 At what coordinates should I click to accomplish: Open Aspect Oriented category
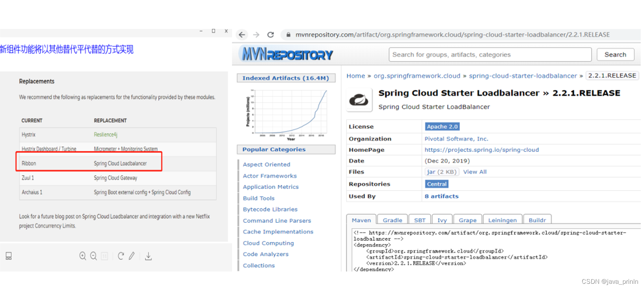(266, 165)
